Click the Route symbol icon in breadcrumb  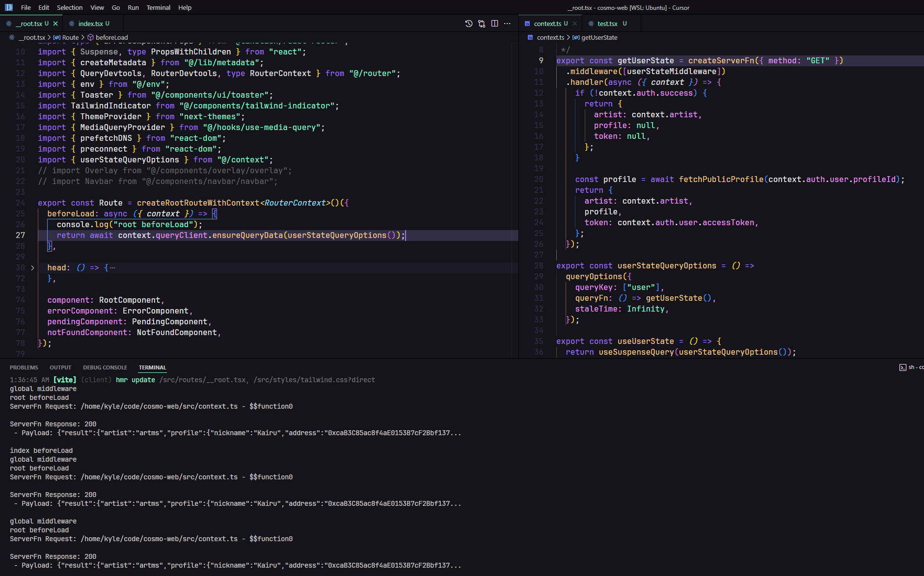click(x=57, y=37)
